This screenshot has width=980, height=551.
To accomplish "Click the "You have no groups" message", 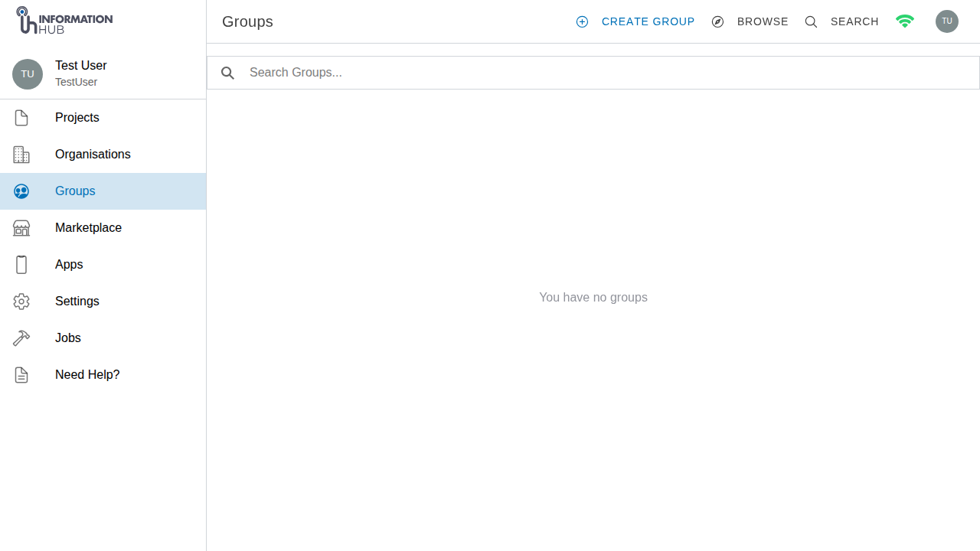I will (x=593, y=298).
